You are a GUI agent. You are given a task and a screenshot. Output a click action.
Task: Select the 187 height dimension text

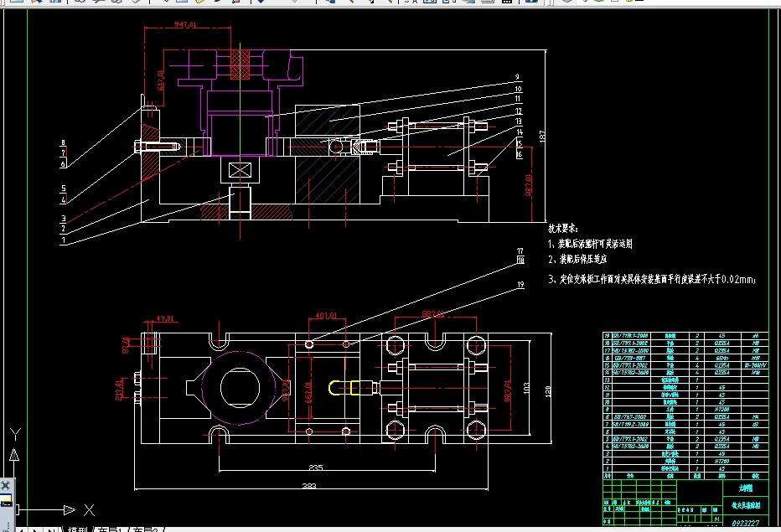click(x=542, y=136)
